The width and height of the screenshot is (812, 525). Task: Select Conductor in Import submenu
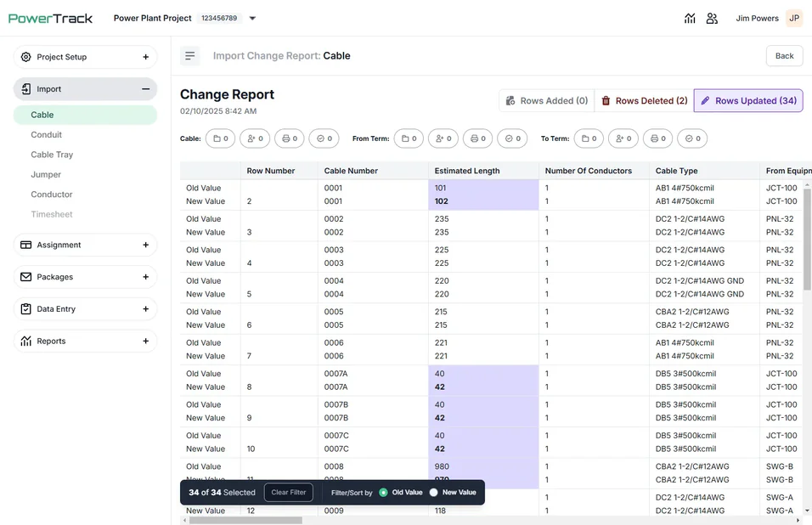(51, 195)
